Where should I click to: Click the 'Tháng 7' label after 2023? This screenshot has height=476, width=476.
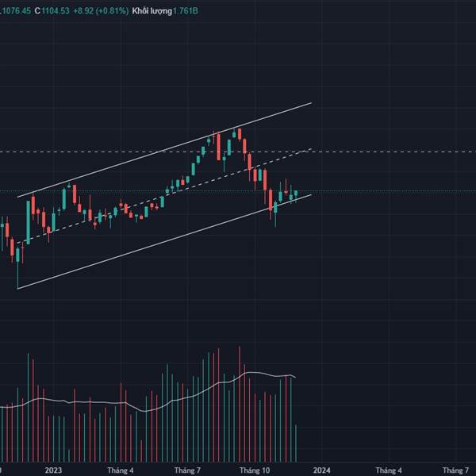187,470
